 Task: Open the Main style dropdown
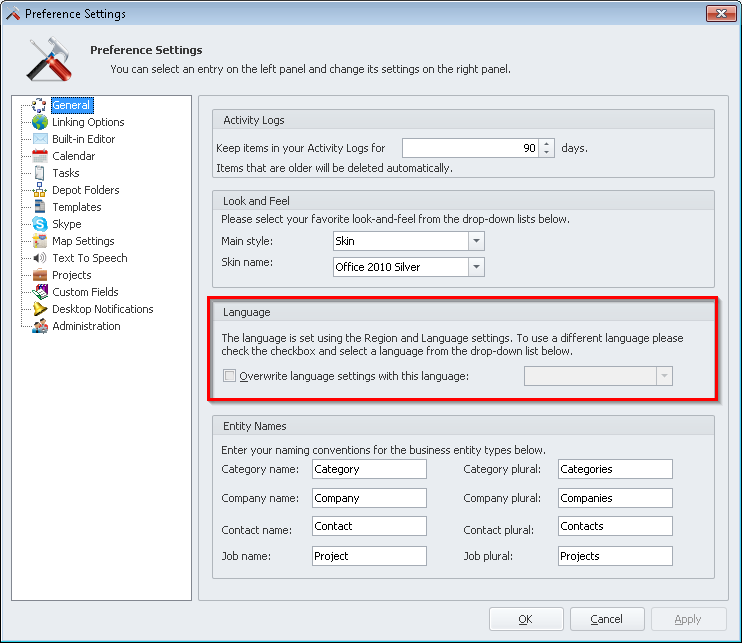point(476,241)
